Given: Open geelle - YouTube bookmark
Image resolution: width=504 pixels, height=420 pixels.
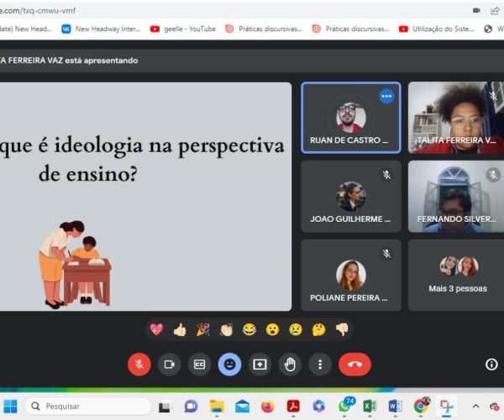Looking at the screenshot, I should click(183, 29).
